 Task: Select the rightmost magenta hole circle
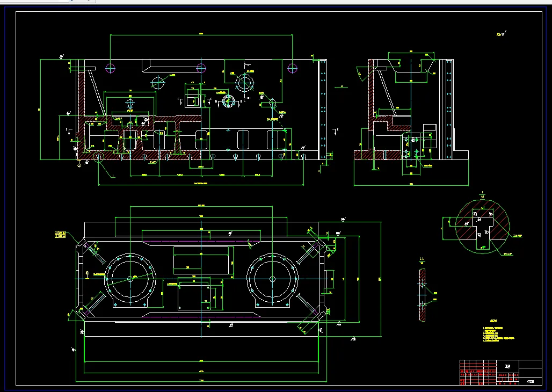coord(292,68)
